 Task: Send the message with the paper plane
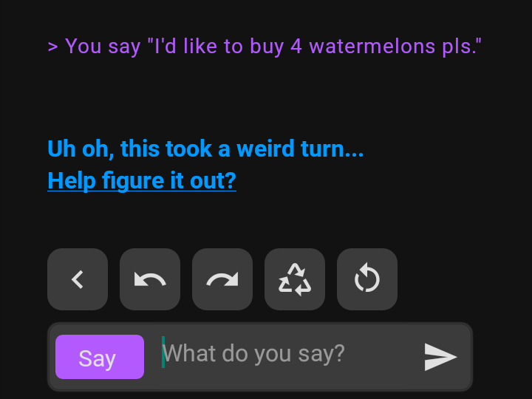point(440,357)
